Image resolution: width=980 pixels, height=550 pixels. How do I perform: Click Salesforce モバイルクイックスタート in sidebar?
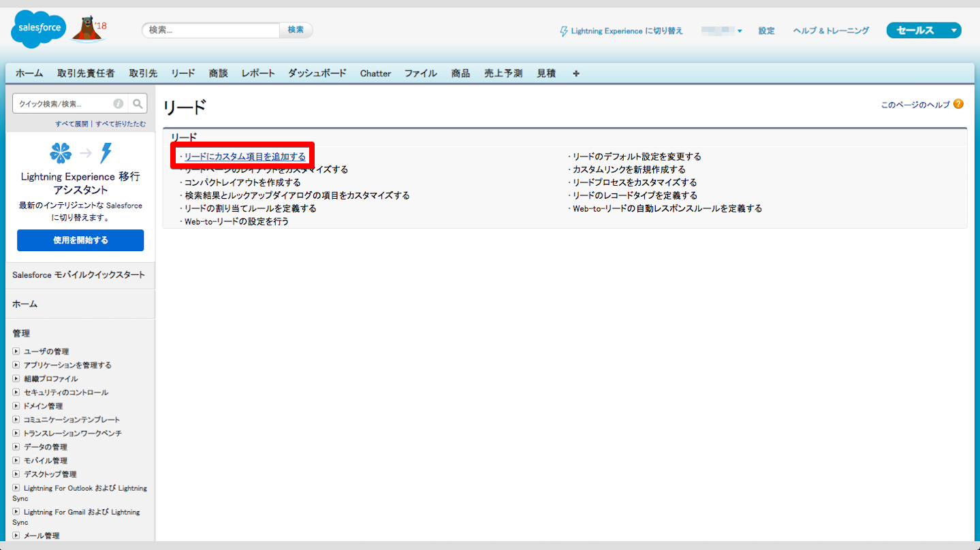[x=78, y=275]
